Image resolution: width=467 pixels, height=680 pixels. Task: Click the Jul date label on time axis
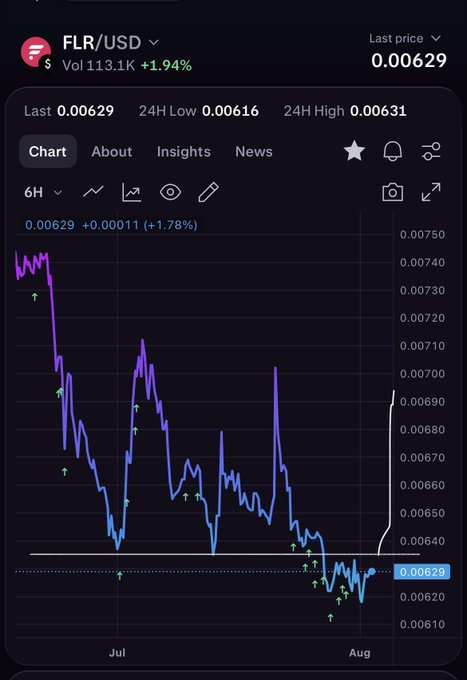coord(118,653)
